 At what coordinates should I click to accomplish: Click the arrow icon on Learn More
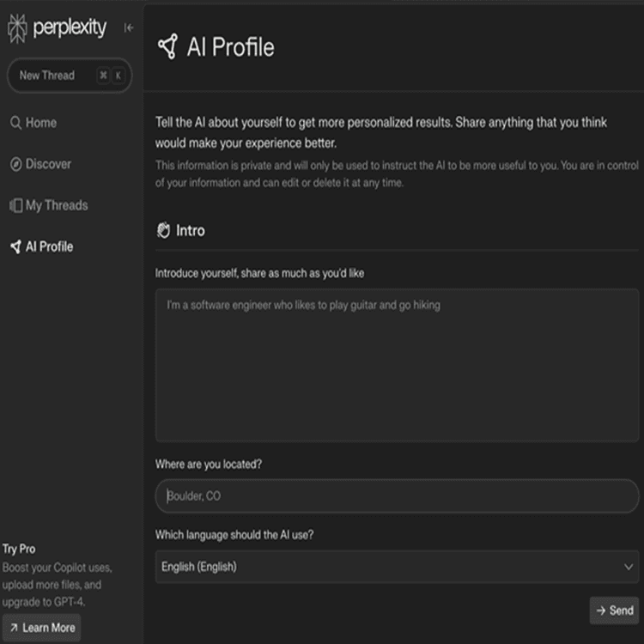13,628
